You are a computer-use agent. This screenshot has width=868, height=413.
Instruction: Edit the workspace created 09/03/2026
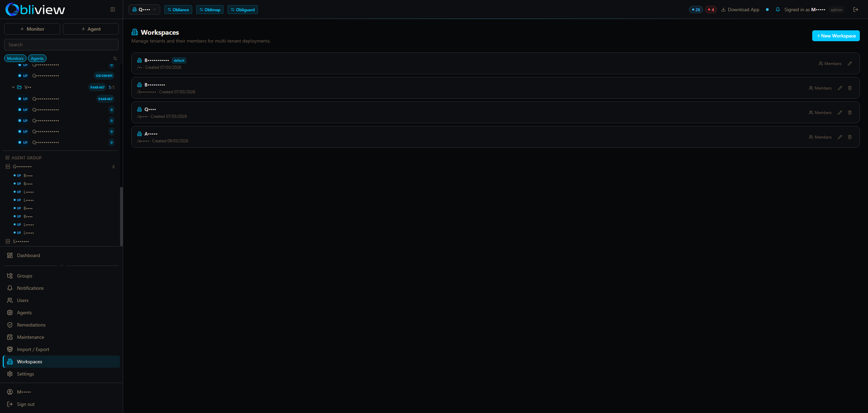[x=840, y=137]
